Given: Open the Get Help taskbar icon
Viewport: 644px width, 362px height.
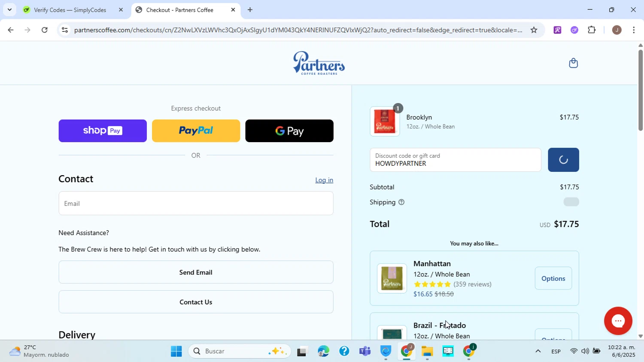Looking at the screenshot, I should click(344, 352).
